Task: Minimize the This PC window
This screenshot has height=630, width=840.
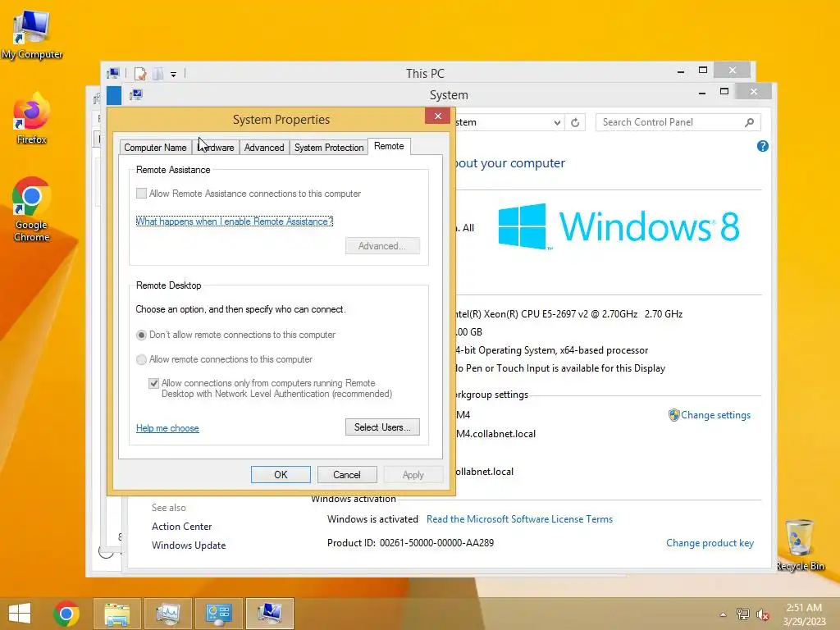Action: [681, 71]
